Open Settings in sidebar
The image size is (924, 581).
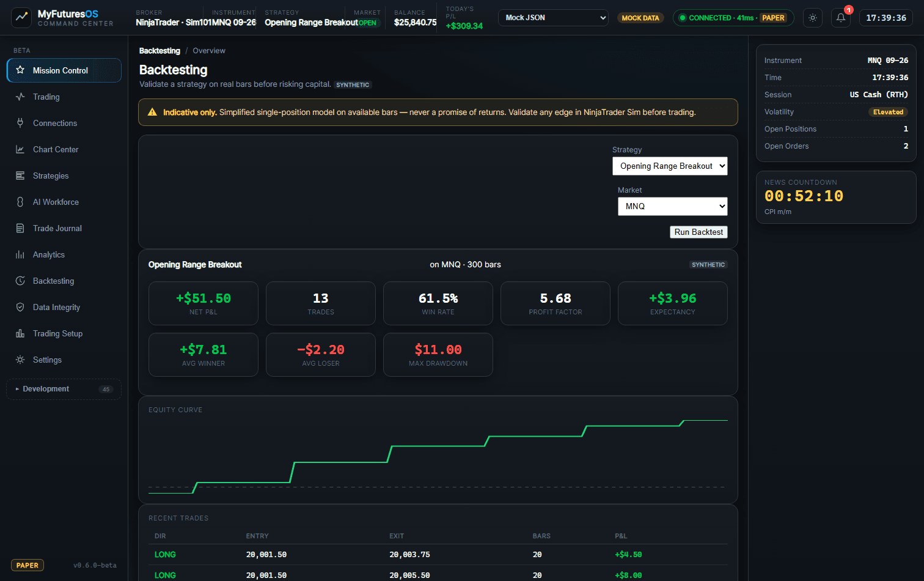tap(64, 360)
